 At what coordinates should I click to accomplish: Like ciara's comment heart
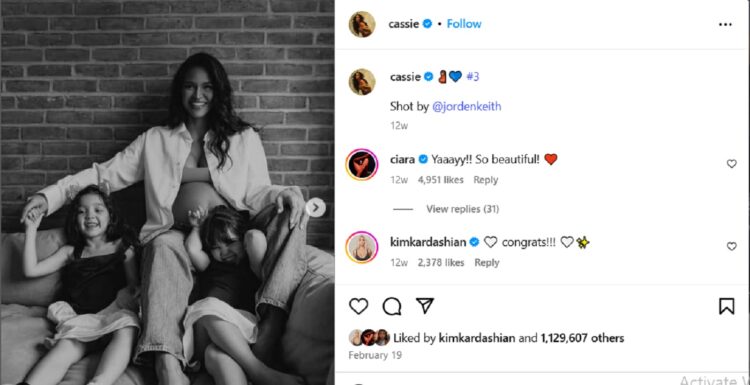click(731, 164)
